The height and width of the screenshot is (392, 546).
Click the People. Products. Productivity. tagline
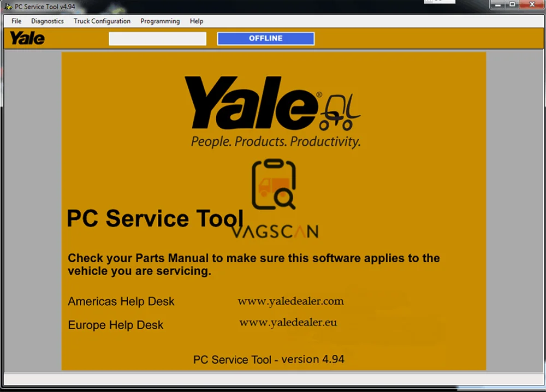(275, 142)
